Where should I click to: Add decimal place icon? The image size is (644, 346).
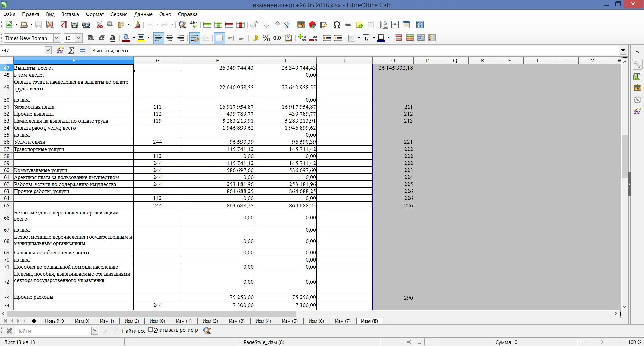click(302, 38)
